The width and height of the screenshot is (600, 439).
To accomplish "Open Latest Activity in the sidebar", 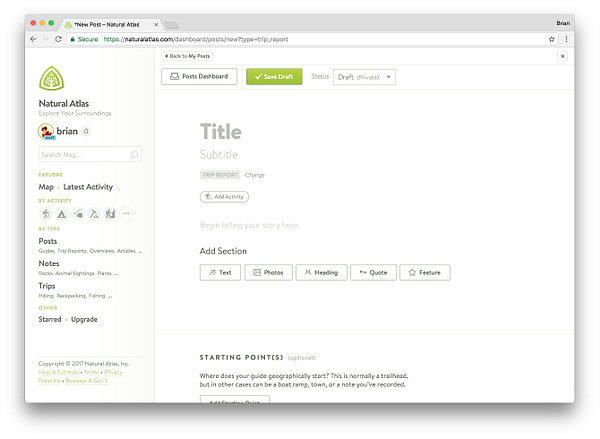I will 86,187.
